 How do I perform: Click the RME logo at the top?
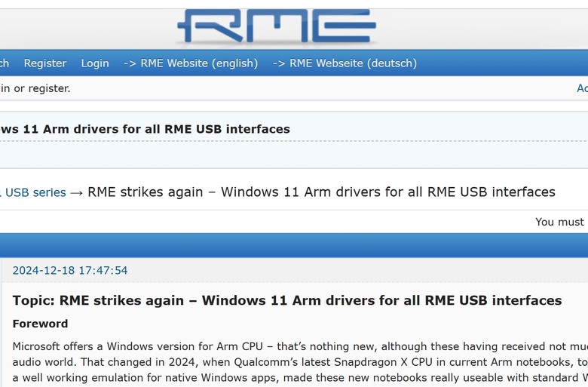[x=277, y=26]
